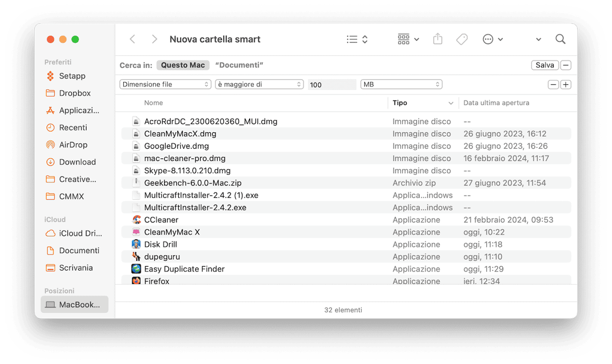Click the Posizioni sidebar heading

click(x=59, y=291)
